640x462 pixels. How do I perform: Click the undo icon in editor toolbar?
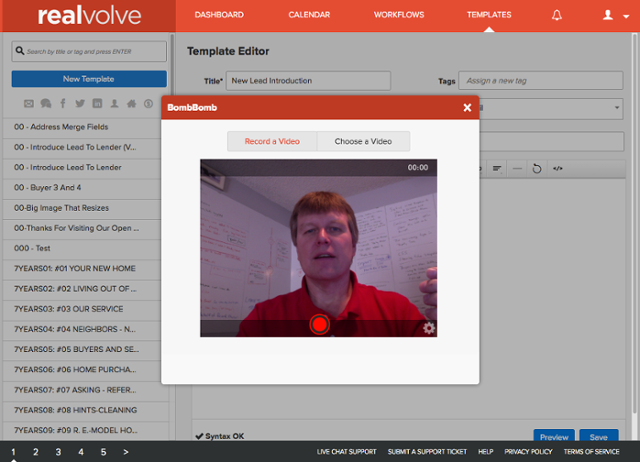(x=537, y=169)
